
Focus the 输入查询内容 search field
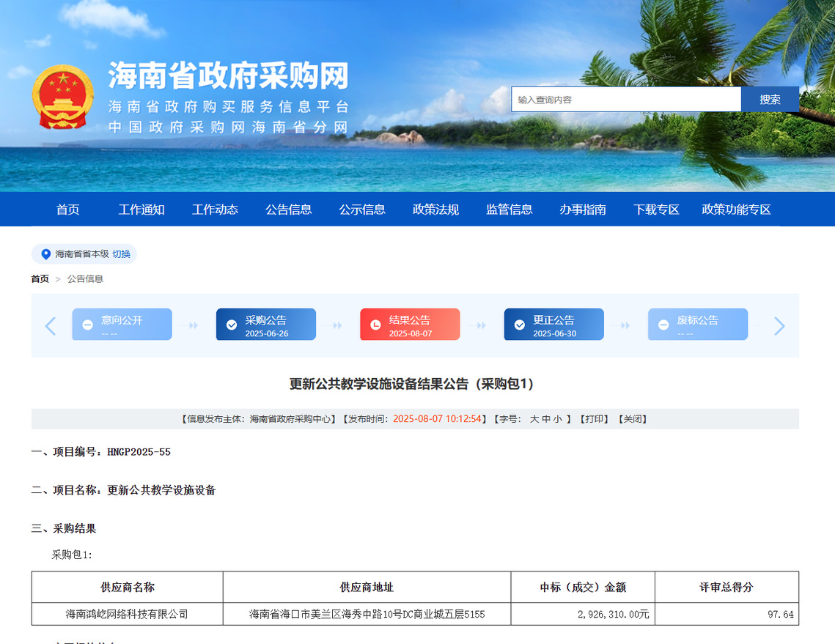(x=625, y=100)
